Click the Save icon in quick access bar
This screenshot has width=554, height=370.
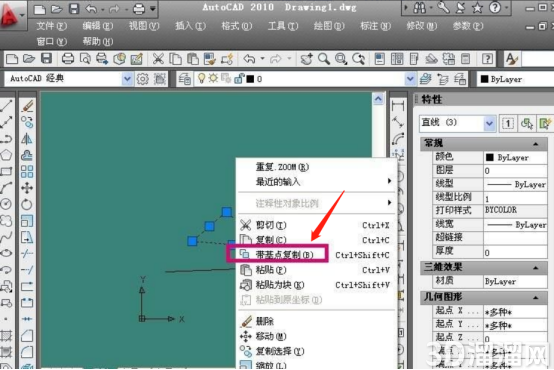coord(74,8)
